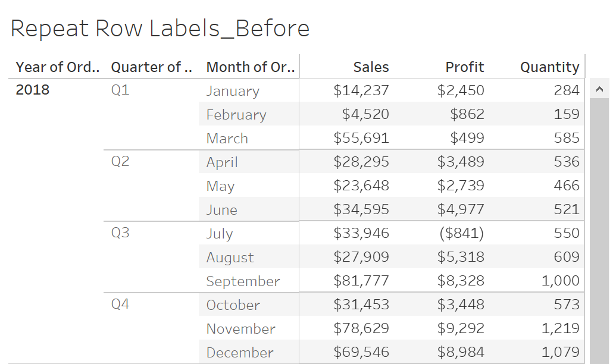The image size is (616, 364).
Task: Click the scroll up arrow
Action: point(599,89)
